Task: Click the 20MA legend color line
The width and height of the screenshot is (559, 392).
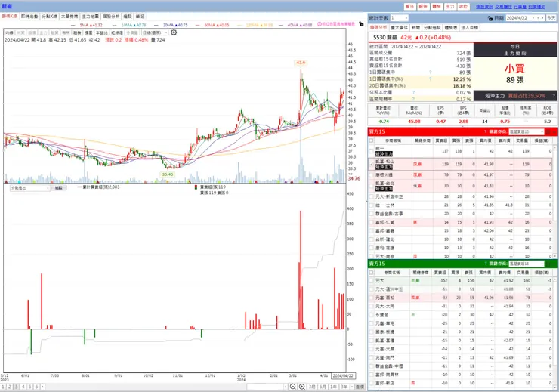Action: pos(157,25)
